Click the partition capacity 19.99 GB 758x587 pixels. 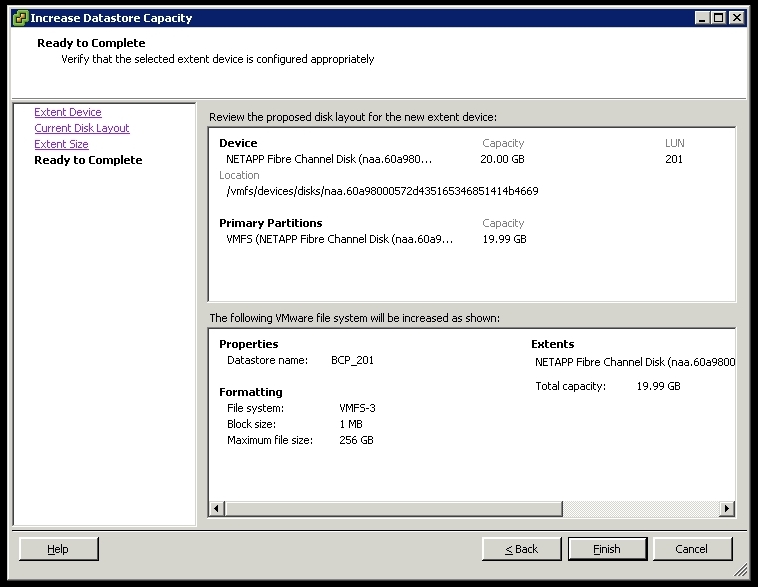pyautogui.click(x=504, y=239)
